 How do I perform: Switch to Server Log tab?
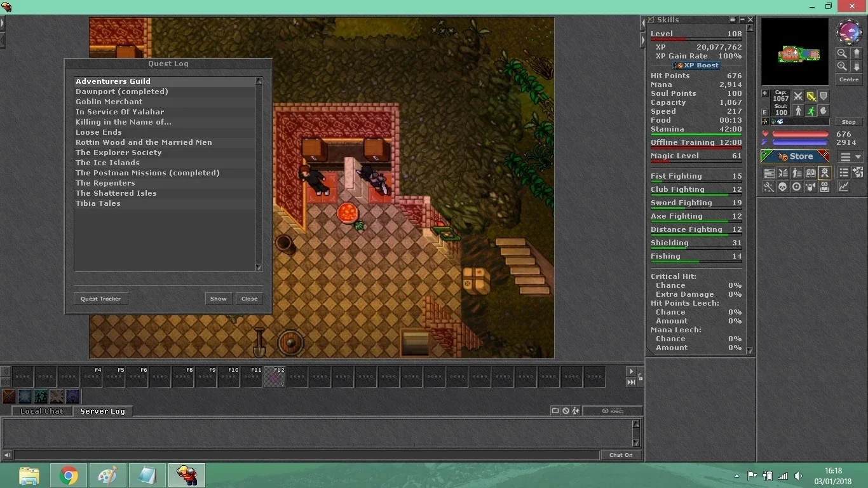coord(102,411)
